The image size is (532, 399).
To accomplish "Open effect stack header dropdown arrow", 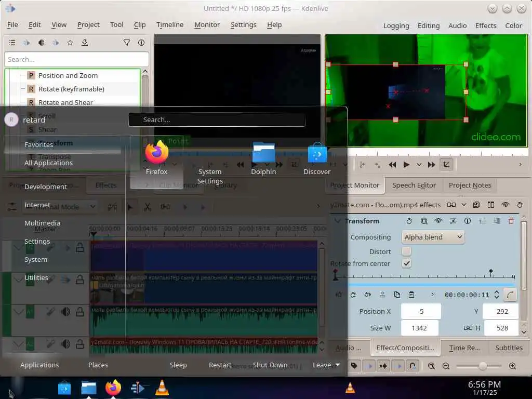I will point(464,205).
